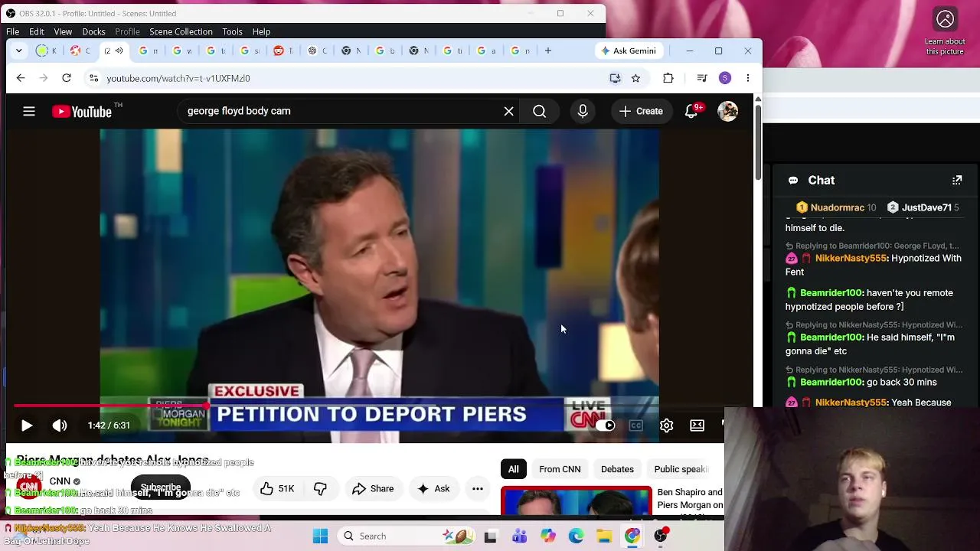Open the File menu in OBS
Image resolution: width=980 pixels, height=551 pixels.
pos(13,31)
